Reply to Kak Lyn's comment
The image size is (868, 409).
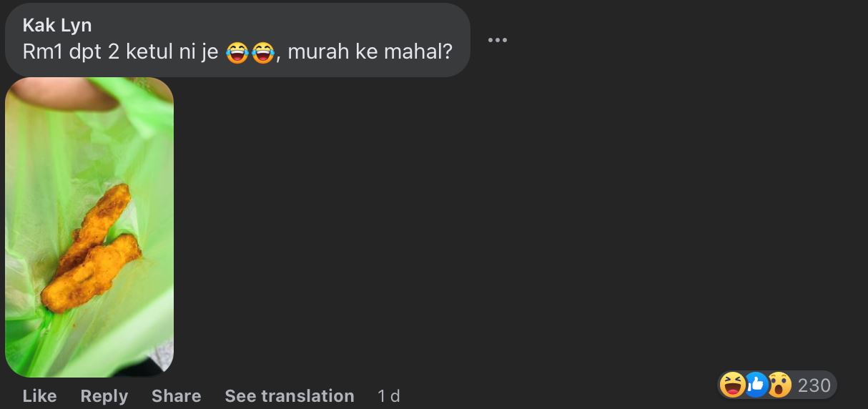[104, 395]
